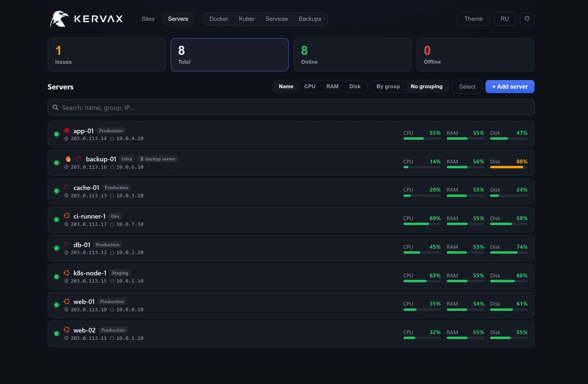This screenshot has height=384, width=588.
Task: Click the Kervax eagle logo
Action: (59, 19)
